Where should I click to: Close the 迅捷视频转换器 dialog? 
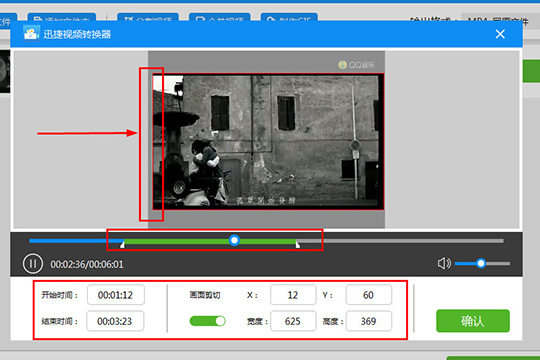500,34
